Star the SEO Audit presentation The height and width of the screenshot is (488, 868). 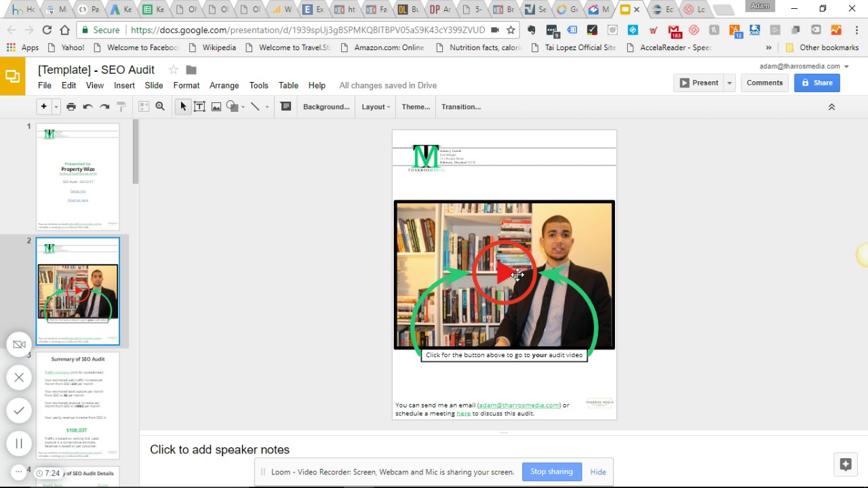(174, 70)
